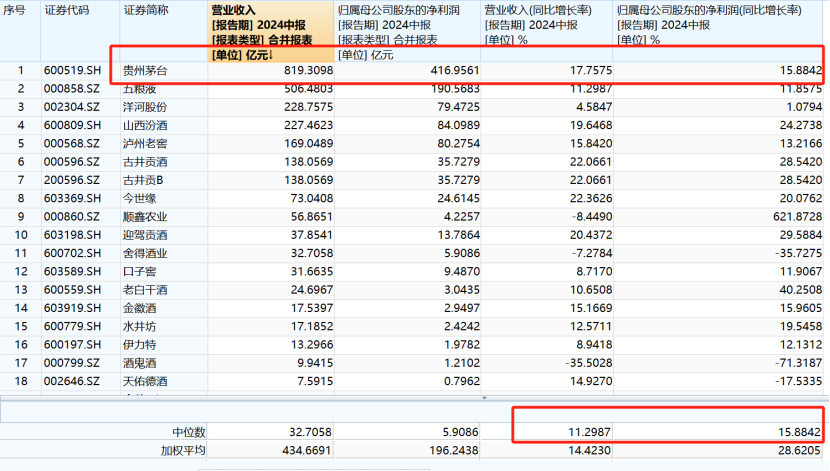Click the sort arrow beside 亿元
The height and width of the screenshot is (471, 830).
[x=271, y=55]
